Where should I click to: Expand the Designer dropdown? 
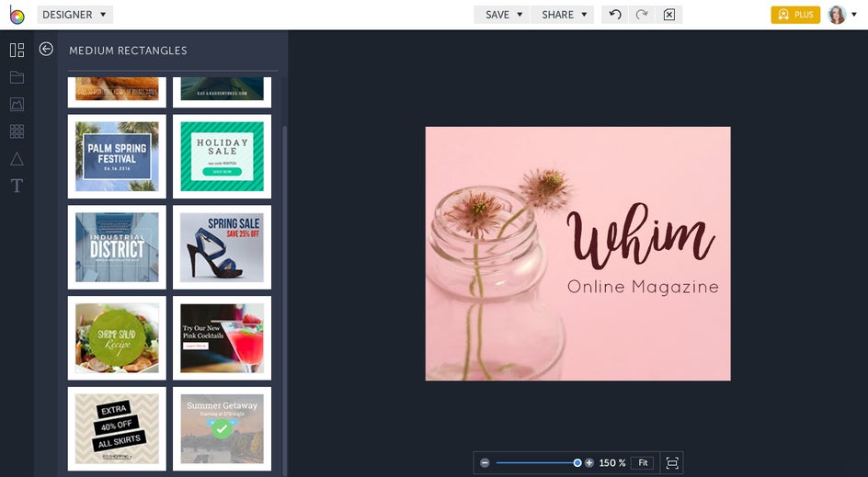(x=74, y=15)
